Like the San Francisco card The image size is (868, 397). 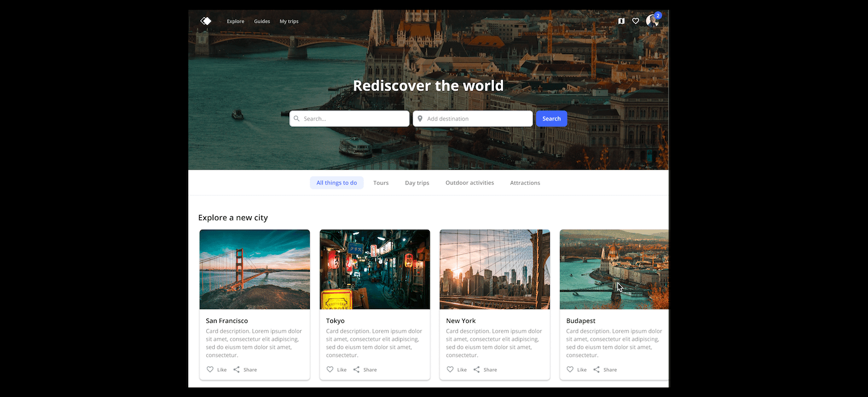tap(216, 370)
